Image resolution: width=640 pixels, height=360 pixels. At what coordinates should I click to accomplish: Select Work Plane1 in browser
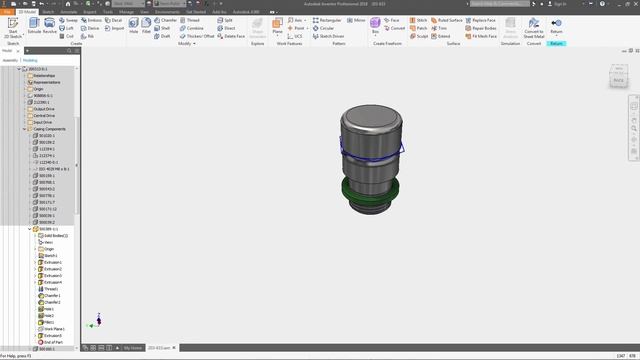51,329
